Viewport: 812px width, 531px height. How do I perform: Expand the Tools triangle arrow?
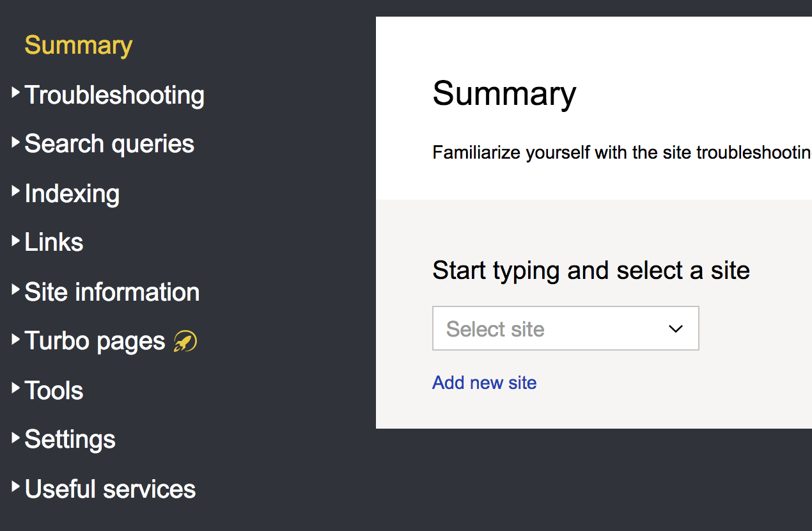click(16, 388)
